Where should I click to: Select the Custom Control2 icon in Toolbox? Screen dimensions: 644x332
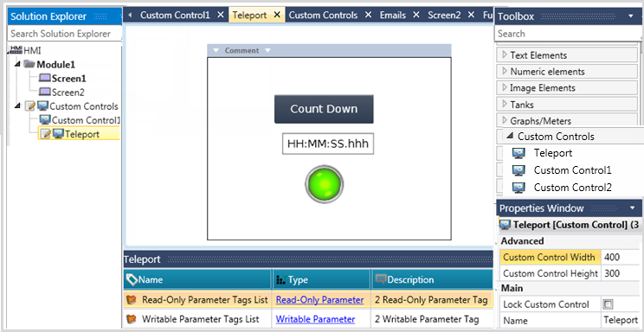point(518,188)
